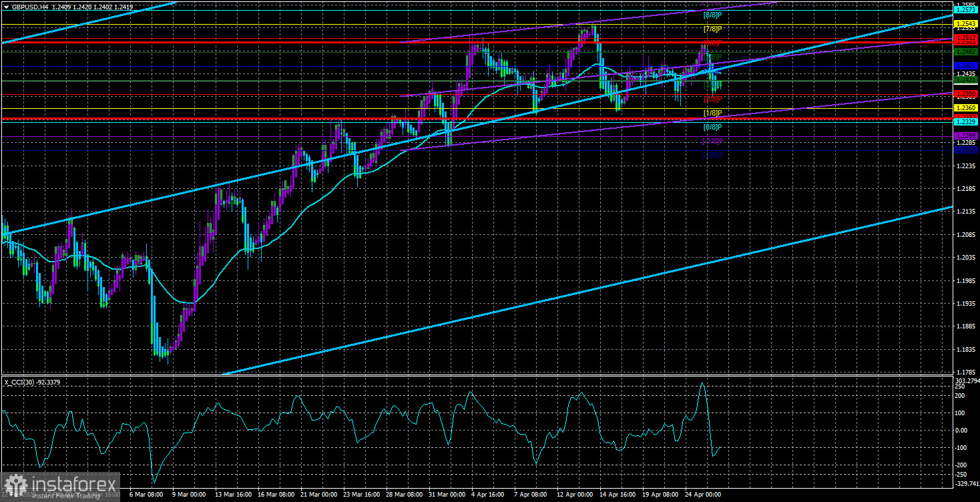Click the [-1/8]P Murray level label
The height and width of the screenshot is (502, 980).
coord(713,141)
